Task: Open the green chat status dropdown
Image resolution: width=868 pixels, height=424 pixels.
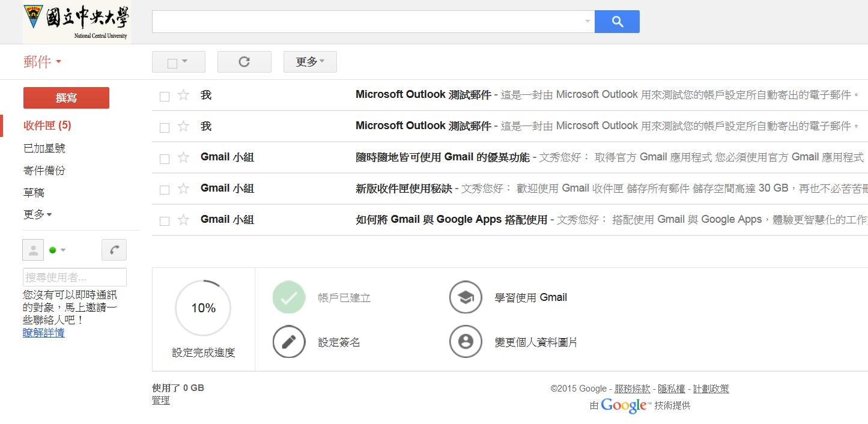Action: pyautogui.click(x=58, y=250)
